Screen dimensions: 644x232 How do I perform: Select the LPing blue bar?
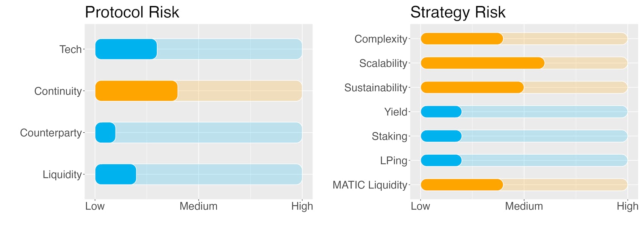441,160
